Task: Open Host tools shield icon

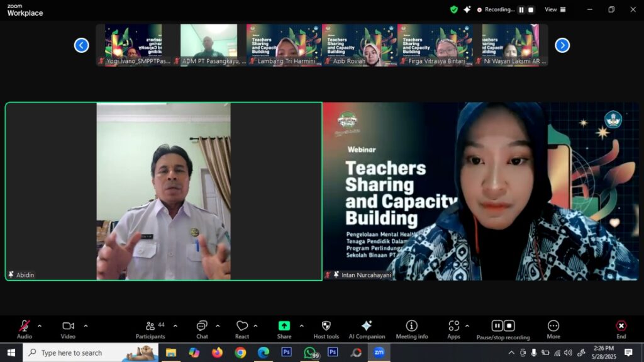Action: 326,326
